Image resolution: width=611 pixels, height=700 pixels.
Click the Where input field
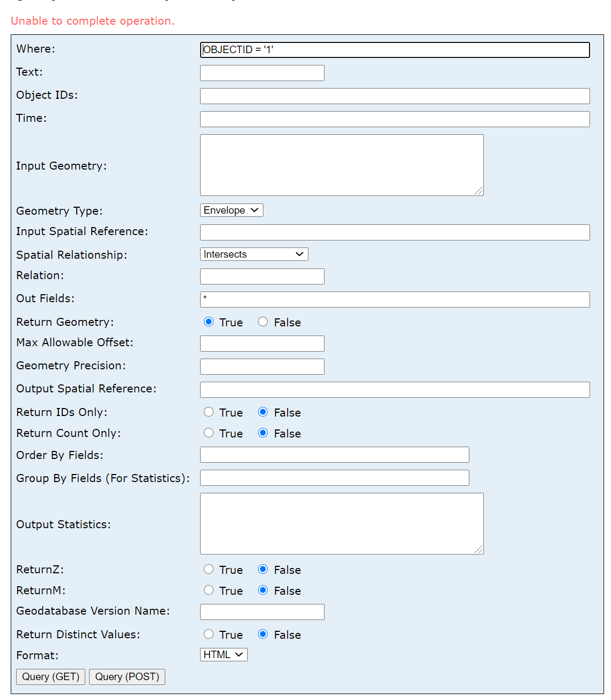click(x=395, y=50)
